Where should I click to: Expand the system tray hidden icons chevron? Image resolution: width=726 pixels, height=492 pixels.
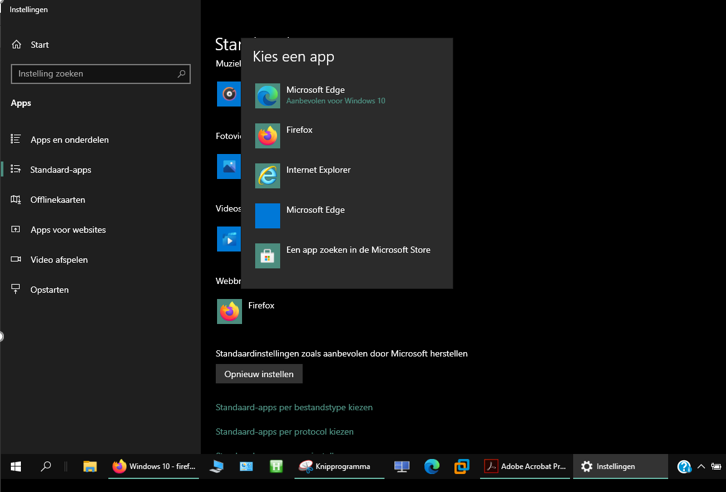[x=701, y=467]
